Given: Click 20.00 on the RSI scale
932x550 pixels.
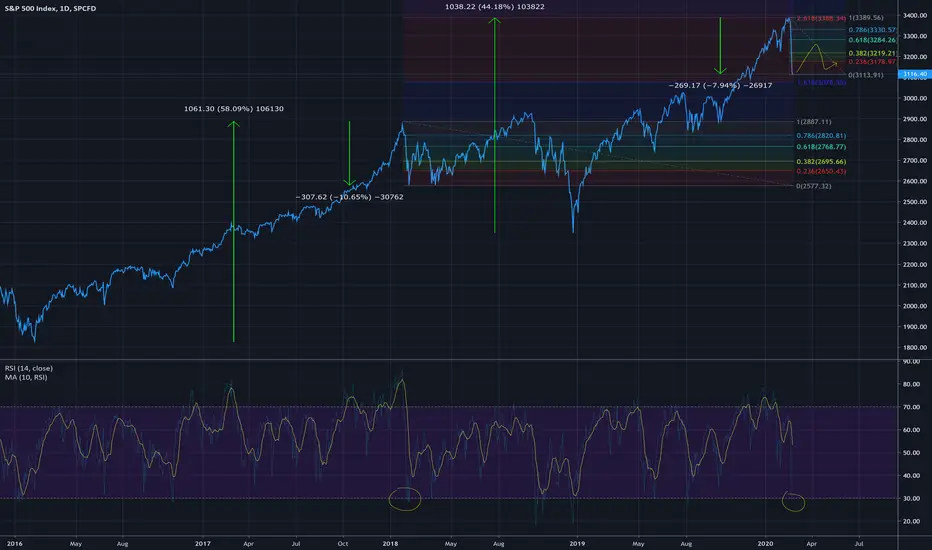Looking at the screenshot, I should (911, 521).
